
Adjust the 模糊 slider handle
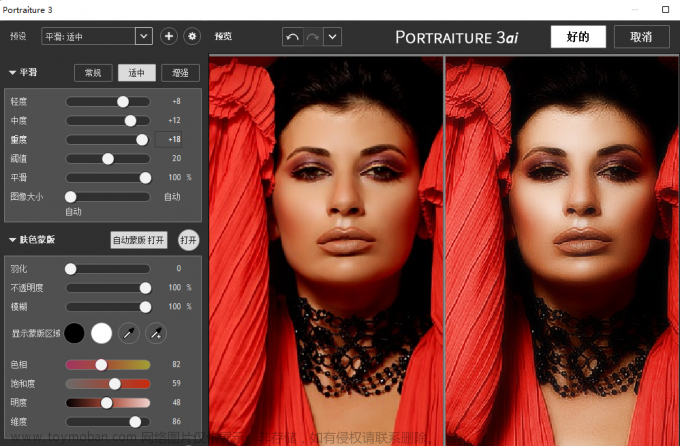tap(146, 307)
